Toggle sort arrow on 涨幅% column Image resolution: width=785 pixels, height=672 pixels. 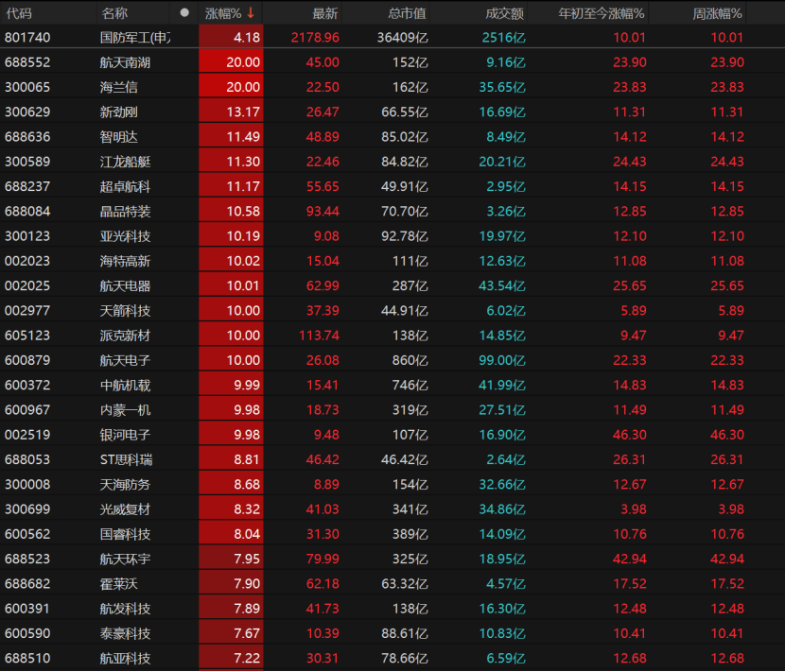click(251, 13)
